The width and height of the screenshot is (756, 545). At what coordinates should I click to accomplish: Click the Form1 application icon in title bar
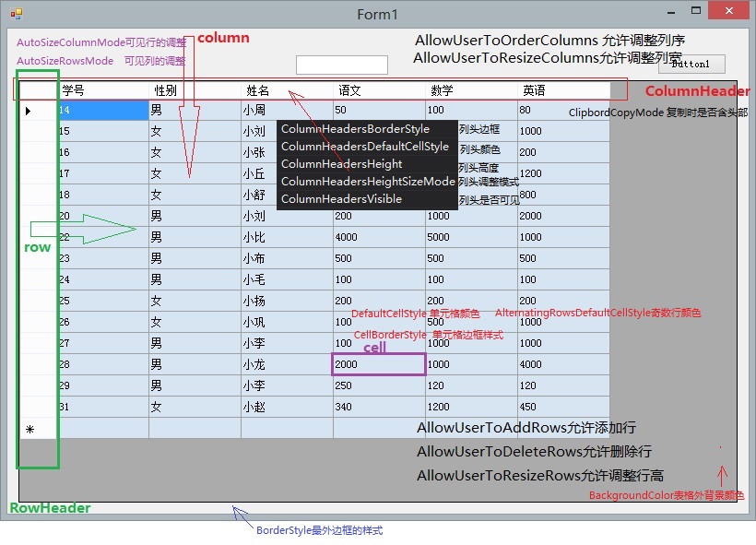(16, 14)
